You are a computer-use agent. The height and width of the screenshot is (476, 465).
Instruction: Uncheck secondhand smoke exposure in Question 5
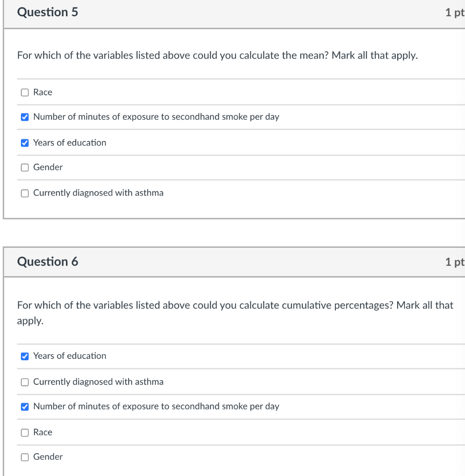coord(25,117)
